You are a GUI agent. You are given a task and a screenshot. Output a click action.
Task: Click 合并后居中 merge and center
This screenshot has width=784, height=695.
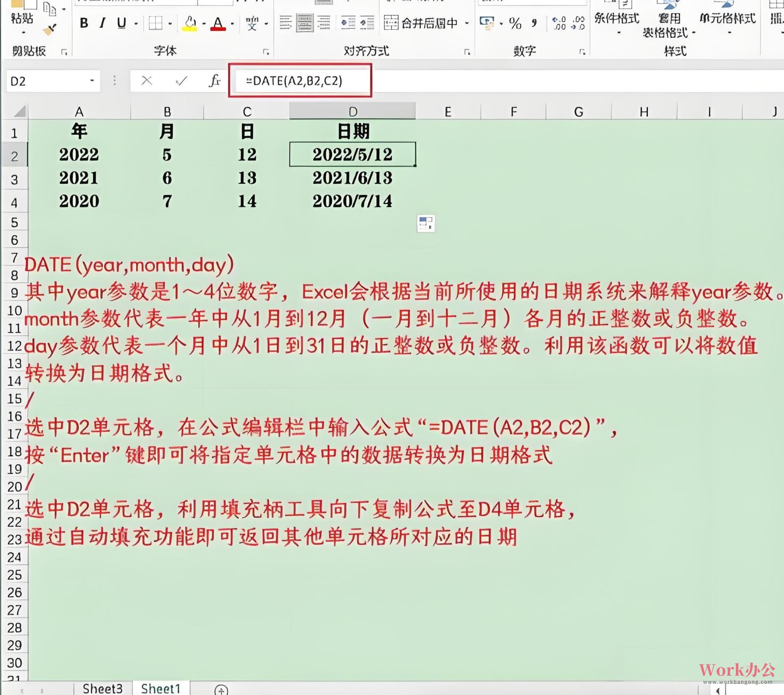tap(421, 23)
